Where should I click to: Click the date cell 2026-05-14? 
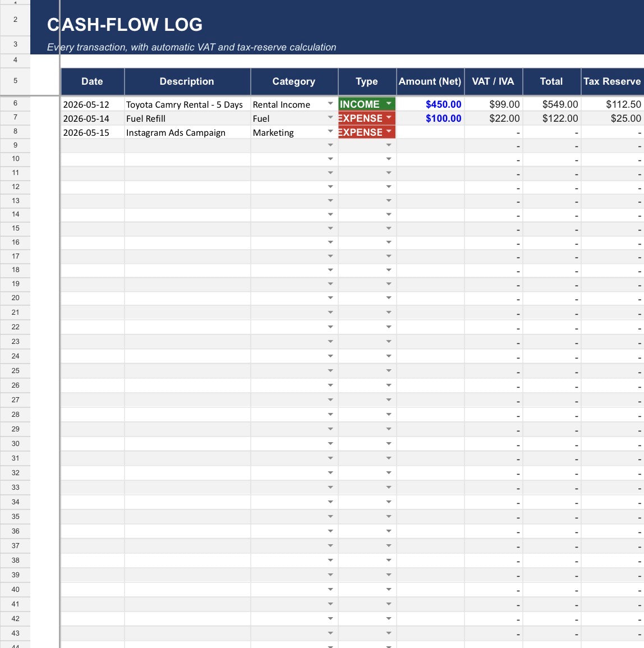point(93,118)
